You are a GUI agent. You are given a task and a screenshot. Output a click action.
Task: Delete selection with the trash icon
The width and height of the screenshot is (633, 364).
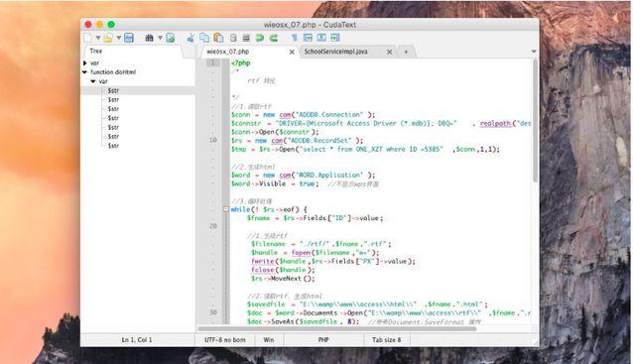tap(233, 38)
